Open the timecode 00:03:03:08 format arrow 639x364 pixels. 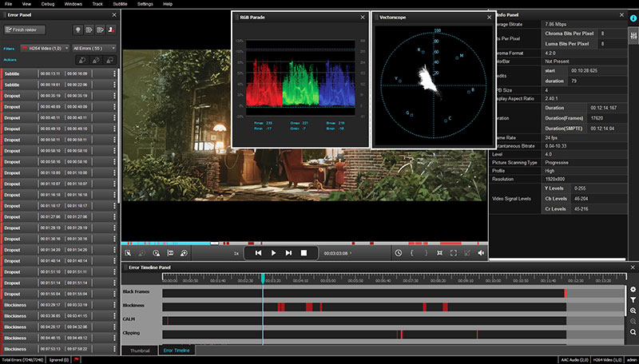point(351,253)
